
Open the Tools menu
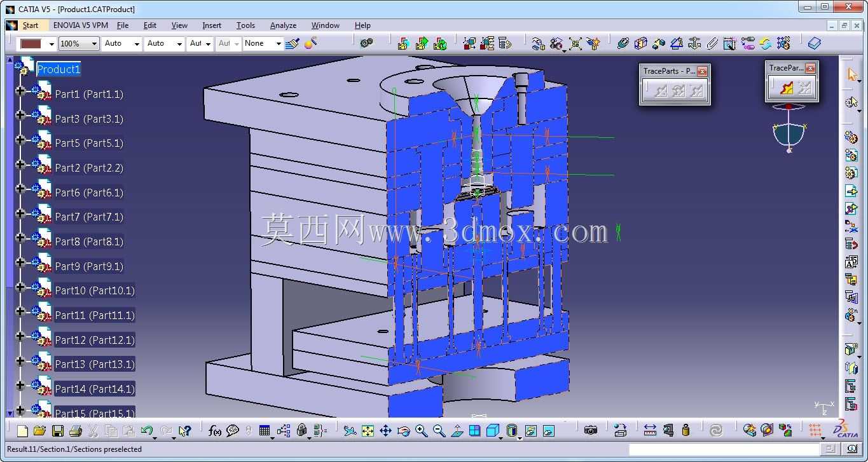point(245,25)
